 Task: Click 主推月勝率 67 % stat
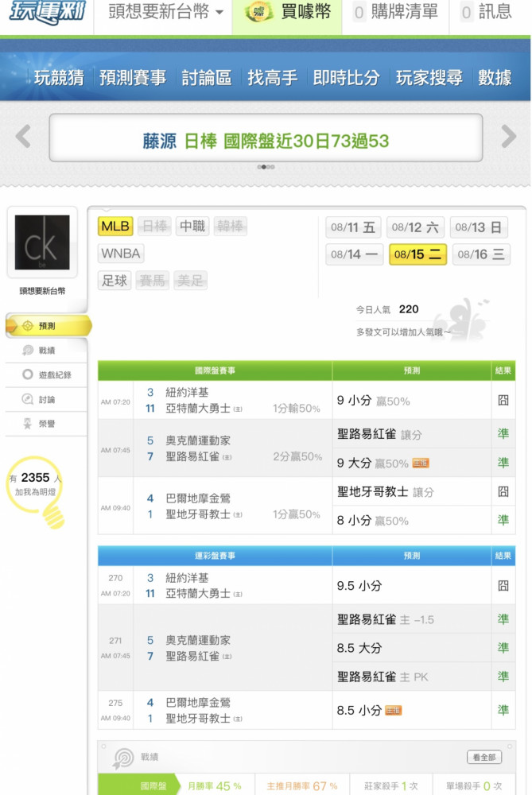pos(302,786)
